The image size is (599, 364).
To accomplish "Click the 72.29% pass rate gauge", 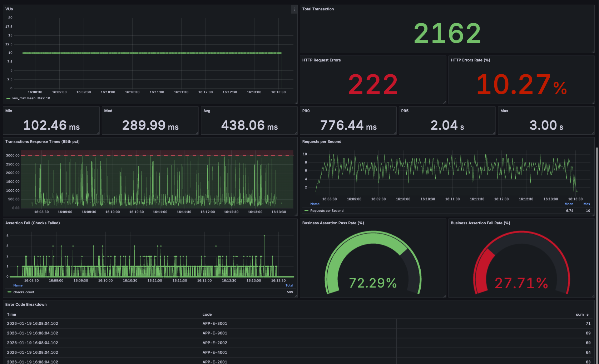I will coord(373,263).
